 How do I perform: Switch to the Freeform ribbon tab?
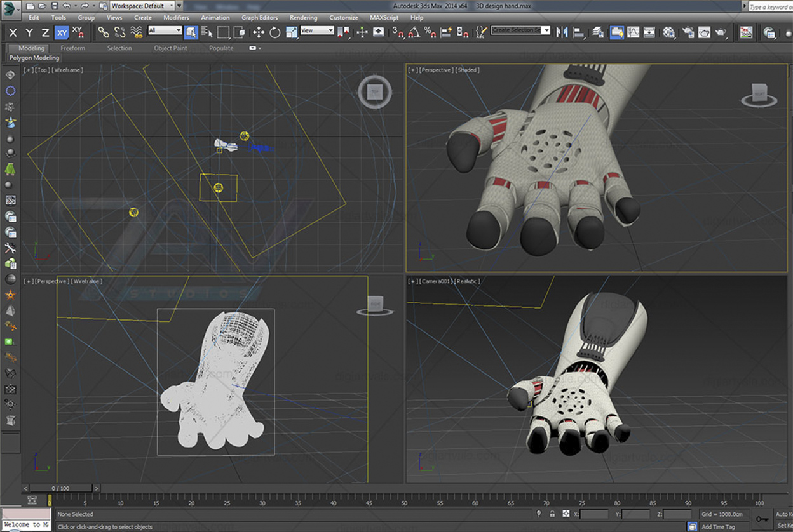click(x=72, y=48)
